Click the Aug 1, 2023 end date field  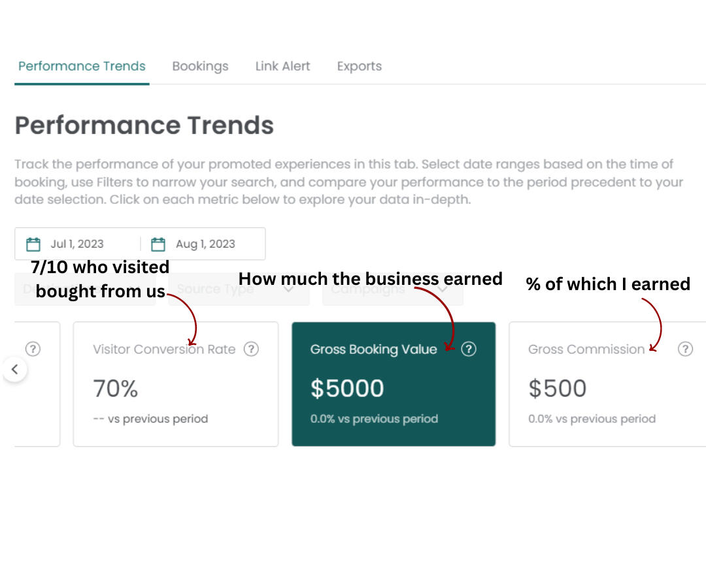point(205,244)
